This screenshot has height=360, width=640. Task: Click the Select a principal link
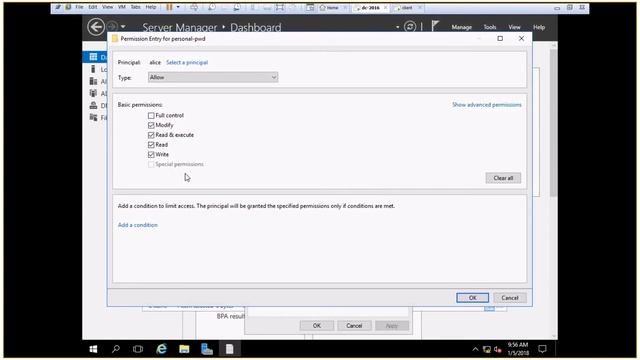click(187, 62)
